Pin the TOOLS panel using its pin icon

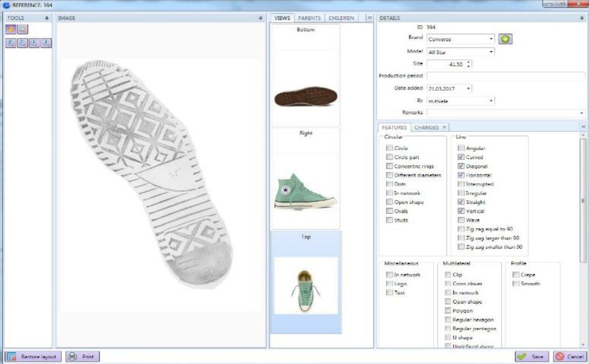point(48,19)
